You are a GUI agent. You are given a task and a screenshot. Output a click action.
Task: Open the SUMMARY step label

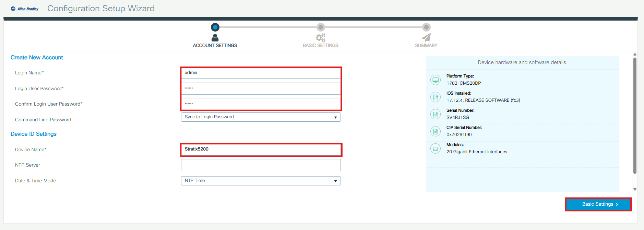[426, 46]
